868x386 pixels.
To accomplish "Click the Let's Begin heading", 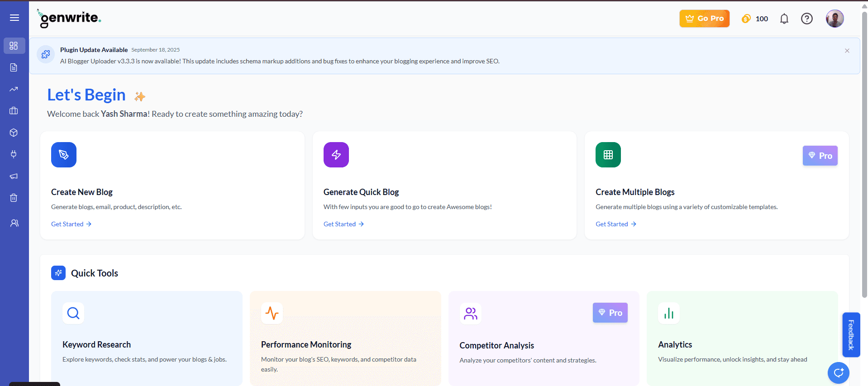I will (86, 95).
